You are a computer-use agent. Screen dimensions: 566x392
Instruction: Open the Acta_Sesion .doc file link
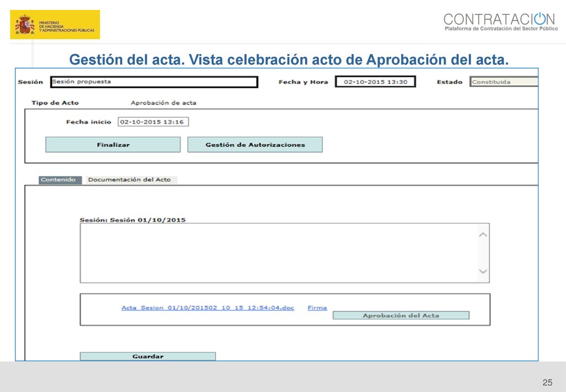(x=208, y=307)
